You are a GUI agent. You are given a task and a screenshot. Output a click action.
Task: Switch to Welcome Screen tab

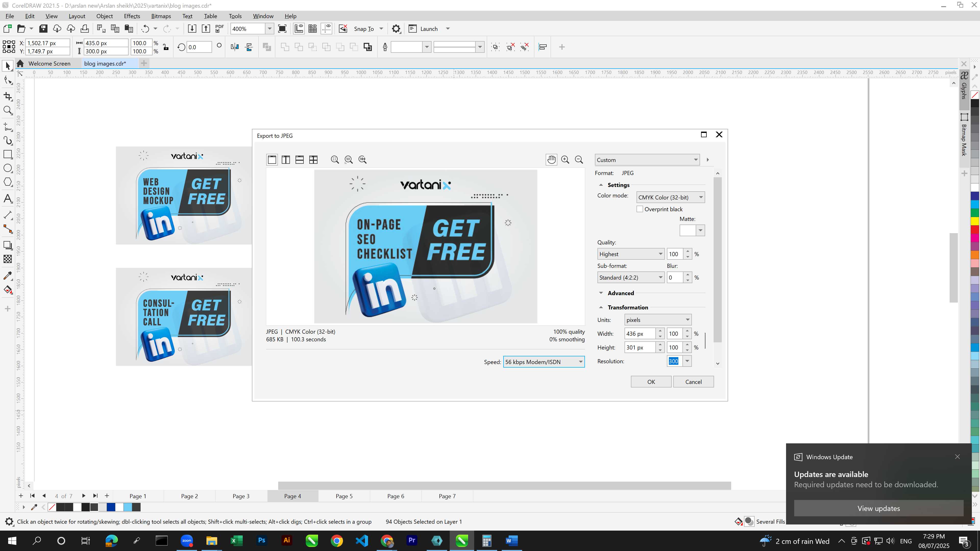point(50,64)
